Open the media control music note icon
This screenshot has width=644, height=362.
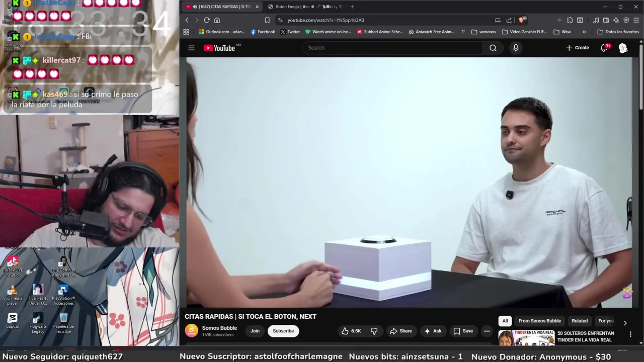click(596, 20)
